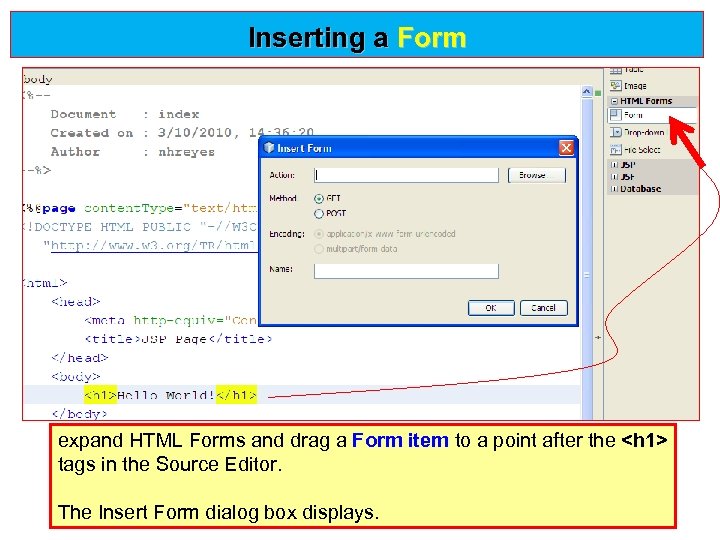Click the 'Created on : 3/10/2010' comment line

[182, 133]
